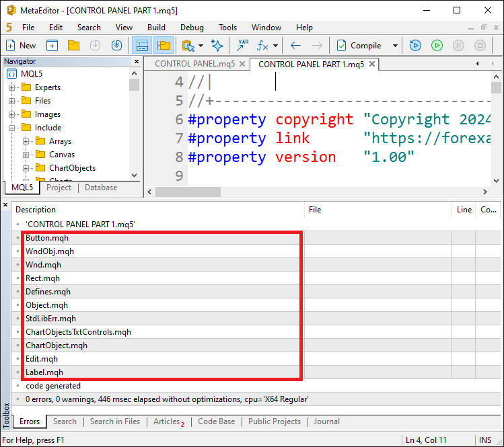504x447 pixels.
Task: Click the Start debugging on real data icon
Action: coord(415,46)
